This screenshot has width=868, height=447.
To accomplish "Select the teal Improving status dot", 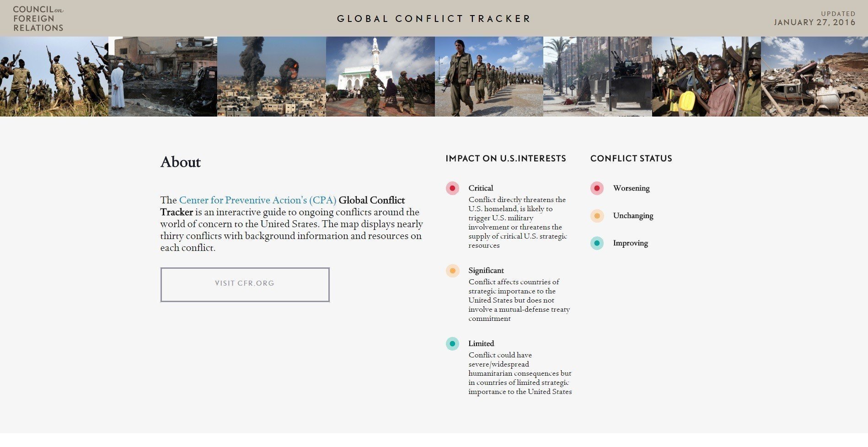I will pos(597,243).
